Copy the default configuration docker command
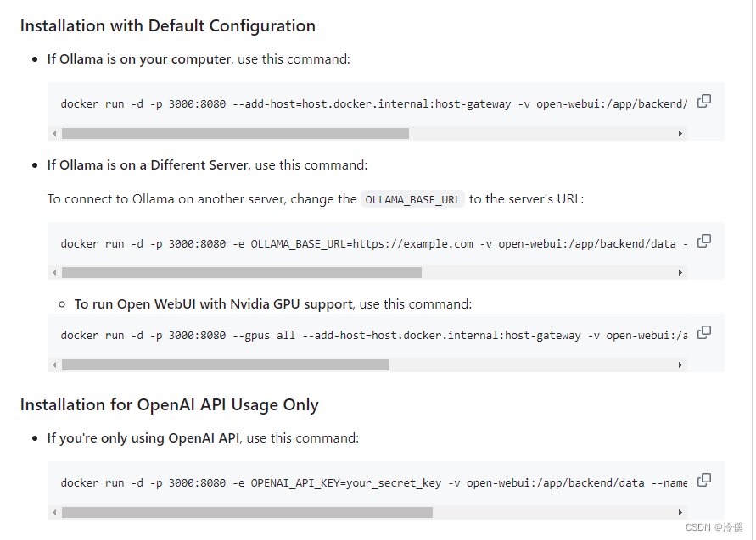Screen dimensions: 756x540 pos(704,100)
